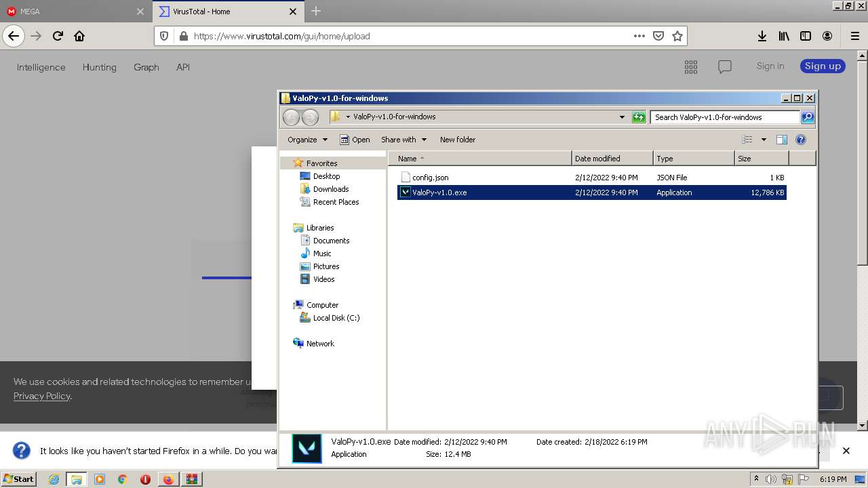This screenshot has height=488, width=868.
Task: Toggle Firefox sidebar view icon
Action: point(806,36)
